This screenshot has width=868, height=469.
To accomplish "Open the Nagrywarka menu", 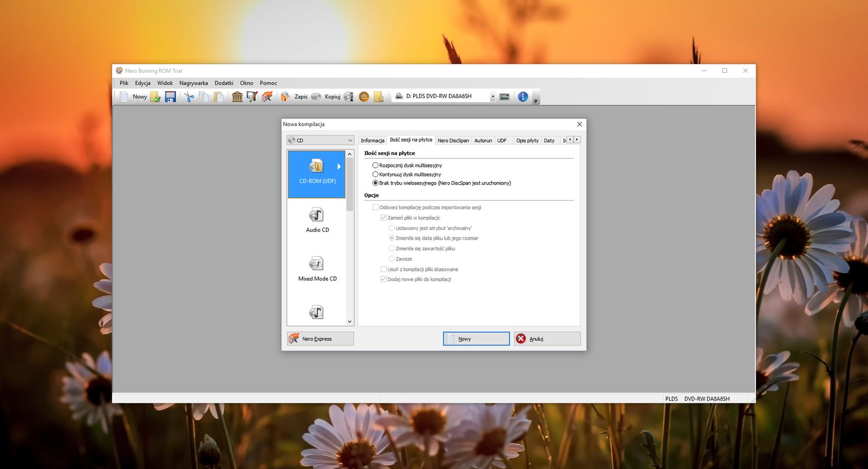I will pyautogui.click(x=194, y=83).
